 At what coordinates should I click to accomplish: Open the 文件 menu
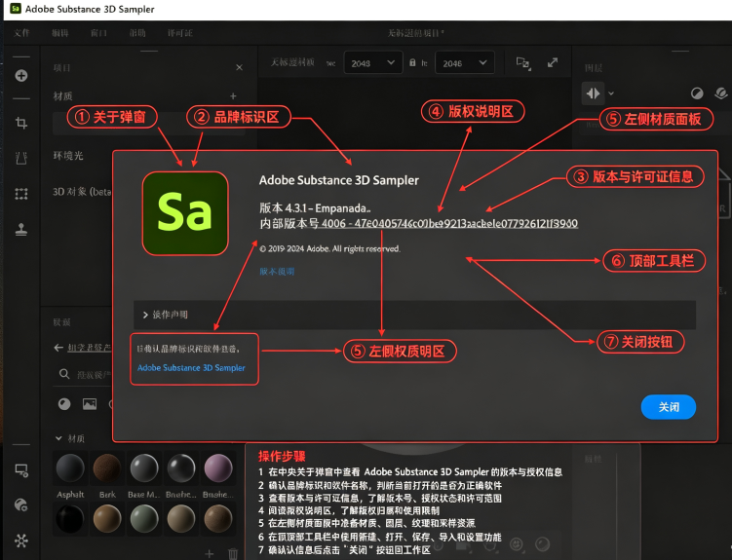(x=21, y=33)
